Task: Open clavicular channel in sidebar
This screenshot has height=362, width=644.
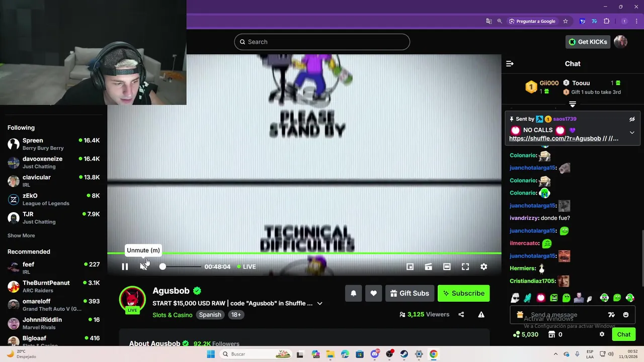Action: [x=53, y=181]
